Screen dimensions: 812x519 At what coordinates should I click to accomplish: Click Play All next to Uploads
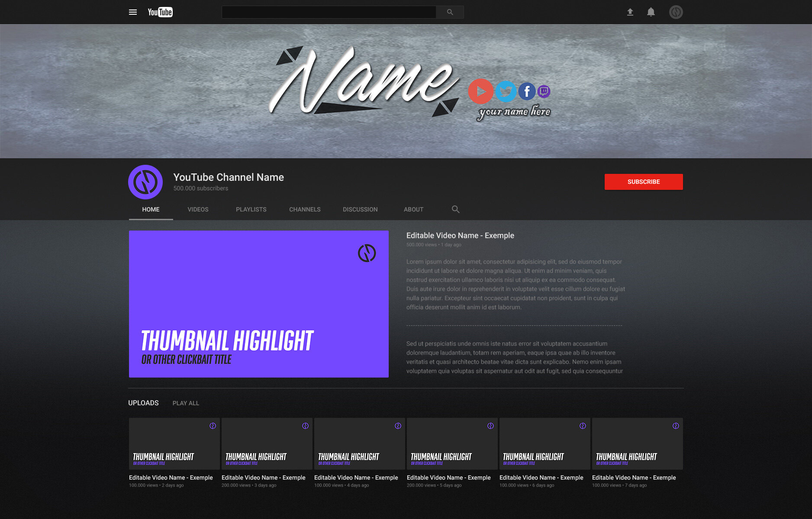pos(186,403)
